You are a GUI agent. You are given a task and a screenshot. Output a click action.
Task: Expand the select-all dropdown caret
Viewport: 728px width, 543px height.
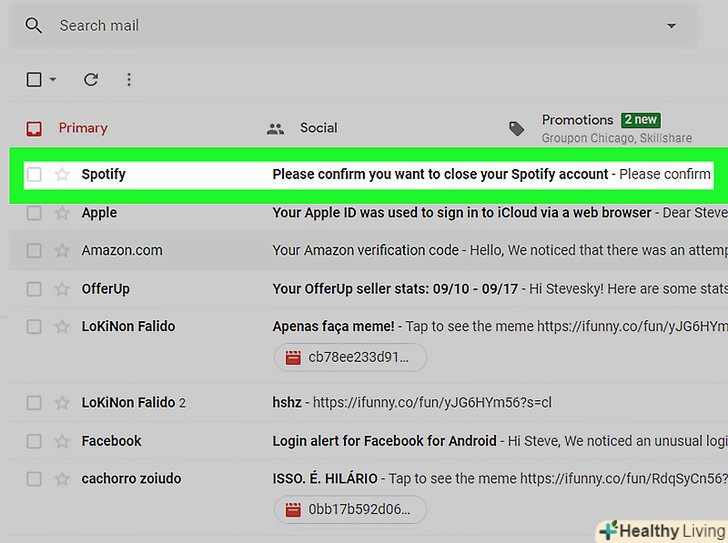pyautogui.click(x=53, y=79)
